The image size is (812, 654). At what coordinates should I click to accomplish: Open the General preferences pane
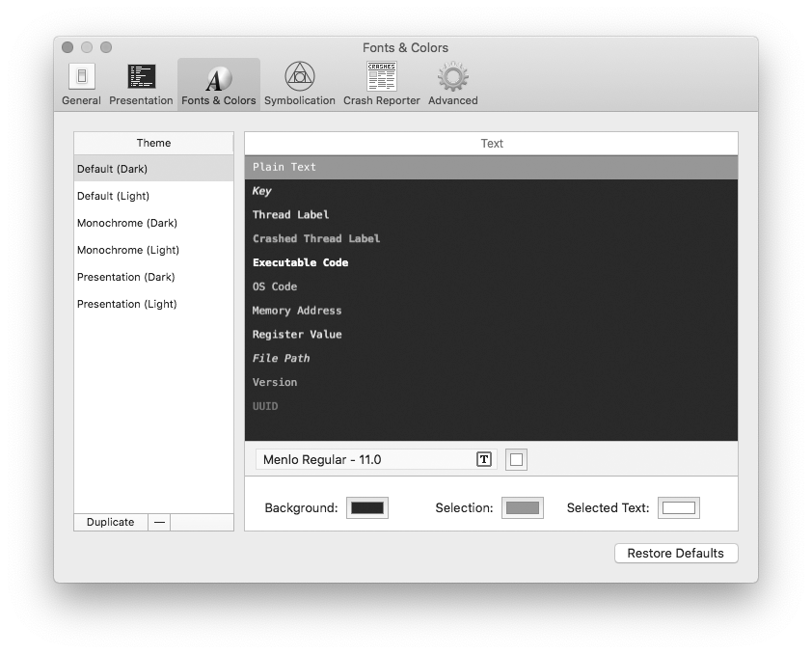coord(81,85)
